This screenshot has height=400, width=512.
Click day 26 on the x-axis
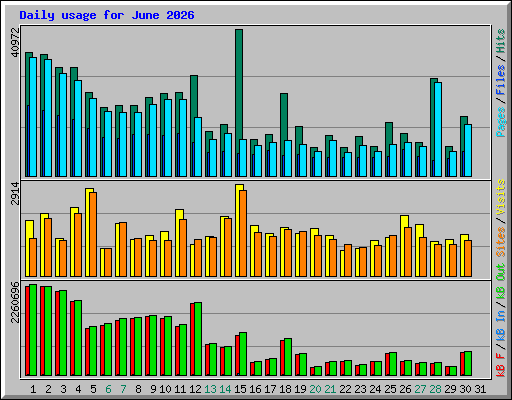click(405, 389)
